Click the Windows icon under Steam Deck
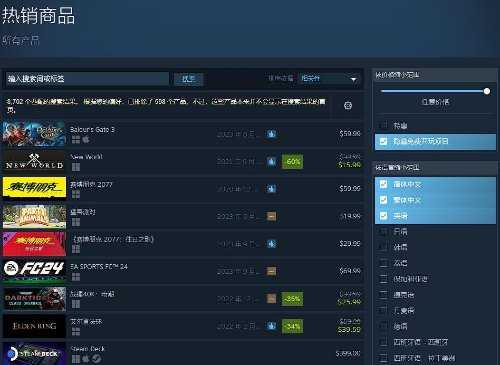Image resolution: width=500 pixels, height=365 pixels. pyautogui.click(x=76, y=359)
